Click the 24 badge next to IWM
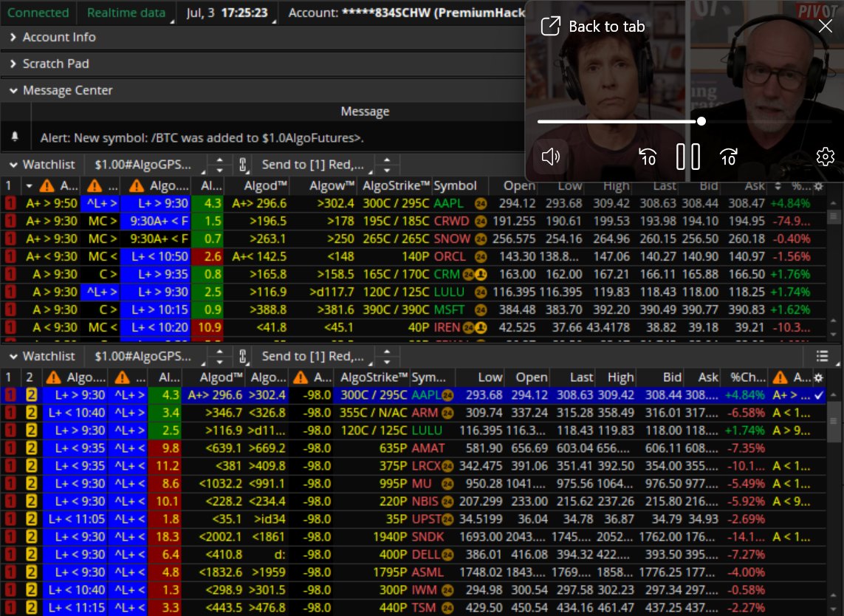The height and width of the screenshot is (616, 844). click(x=447, y=591)
